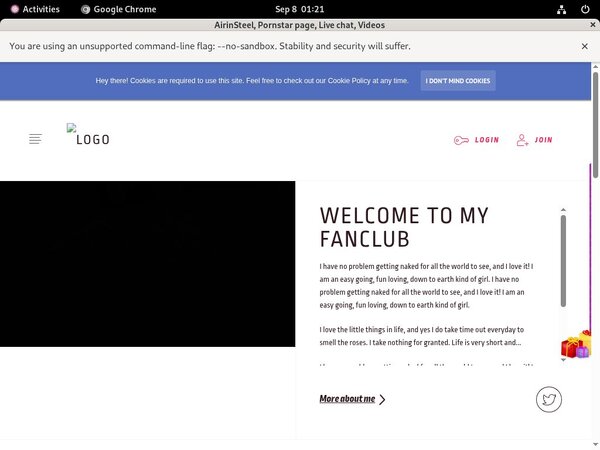Open the LOGIN link

[x=487, y=140]
